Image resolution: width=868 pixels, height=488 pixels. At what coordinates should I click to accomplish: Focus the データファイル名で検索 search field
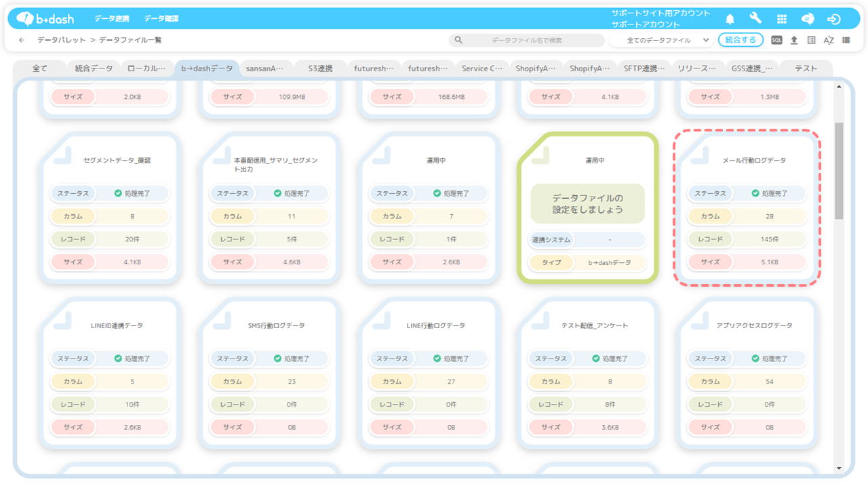coord(527,40)
